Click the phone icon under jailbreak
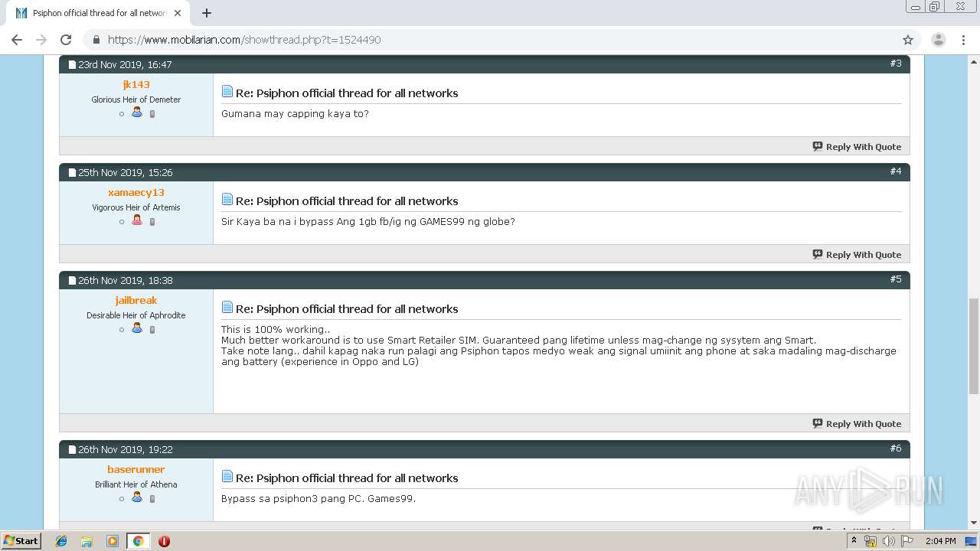 click(x=152, y=330)
